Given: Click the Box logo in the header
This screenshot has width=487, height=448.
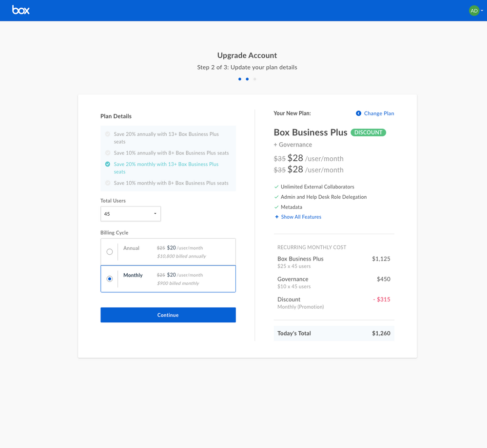Looking at the screenshot, I should [21, 10].
